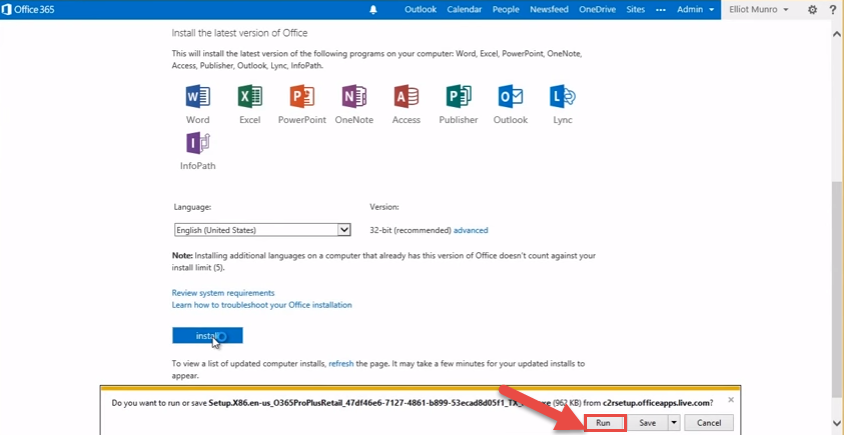
Task: Click the help question mark icon
Action: (833, 9)
